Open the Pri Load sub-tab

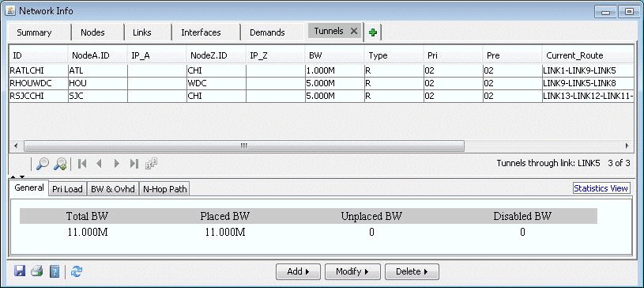(67, 189)
